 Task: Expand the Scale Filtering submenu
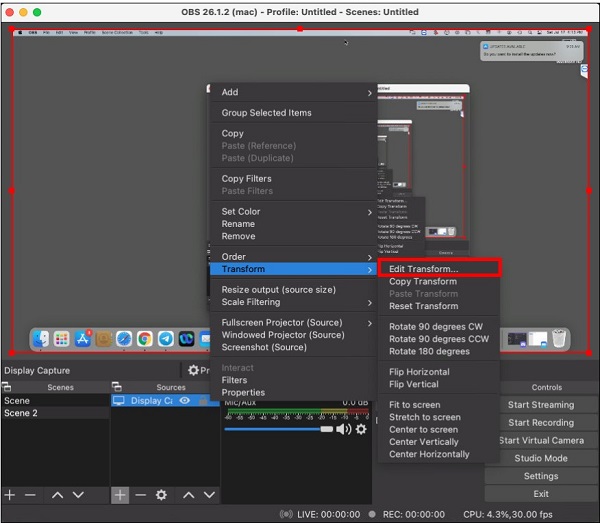[293, 302]
